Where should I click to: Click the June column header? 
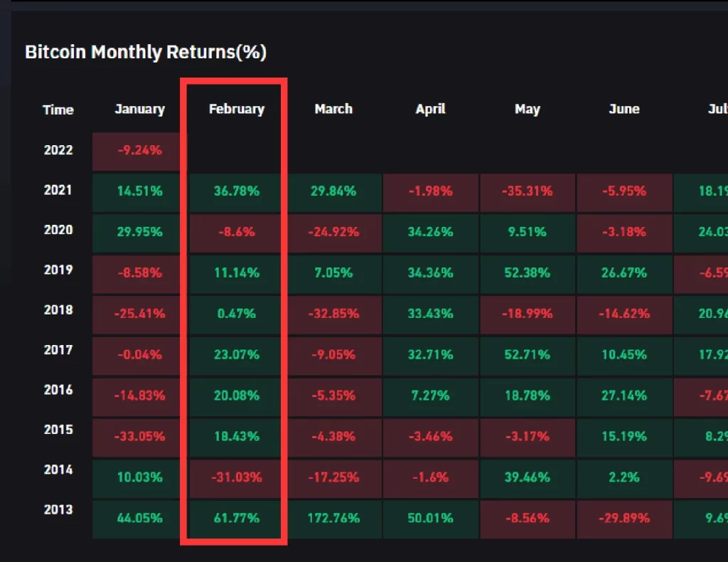click(x=624, y=109)
